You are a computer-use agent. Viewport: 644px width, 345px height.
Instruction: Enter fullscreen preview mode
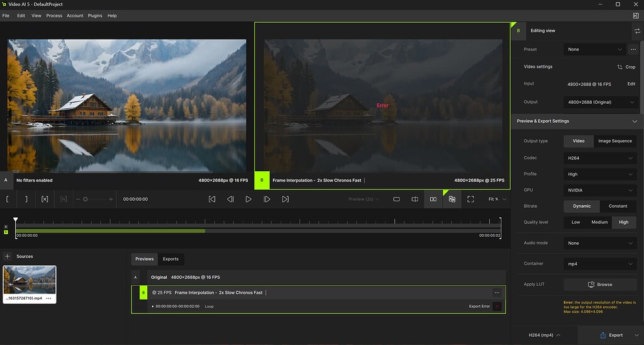point(470,199)
